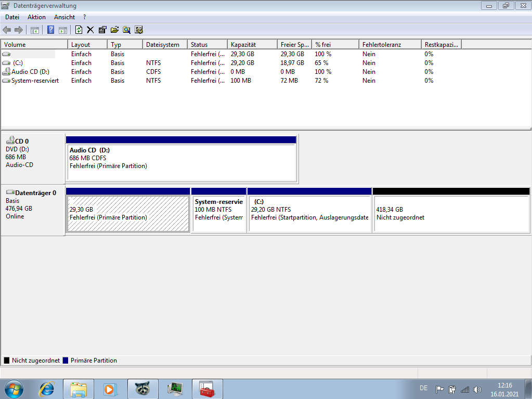This screenshot has height=399, width=532.
Task: Launch Internet Explorer from the taskbar
Action: pyautogui.click(x=47, y=389)
